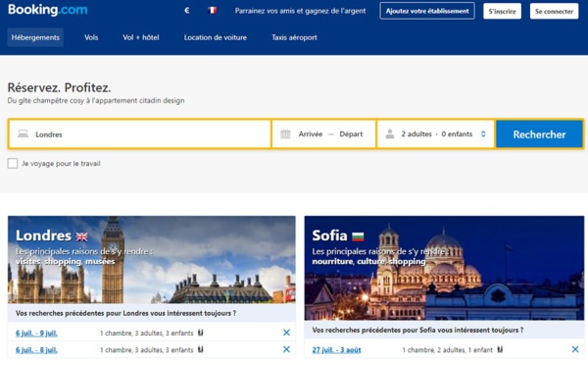The image size is (588, 365).
Task: Open the euro currency selector
Action: 187,11
